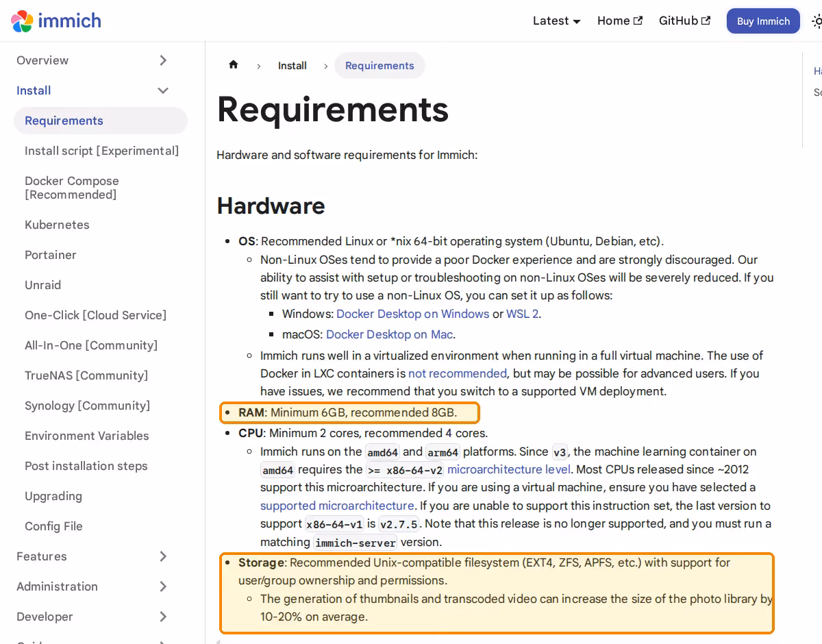Follow the 'not recommended' link
Viewport: 822px width, 644px height.
click(458, 373)
